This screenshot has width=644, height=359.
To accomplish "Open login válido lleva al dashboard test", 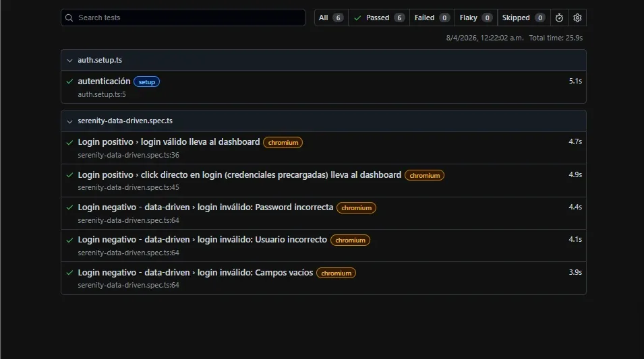I will coord(169,142).
